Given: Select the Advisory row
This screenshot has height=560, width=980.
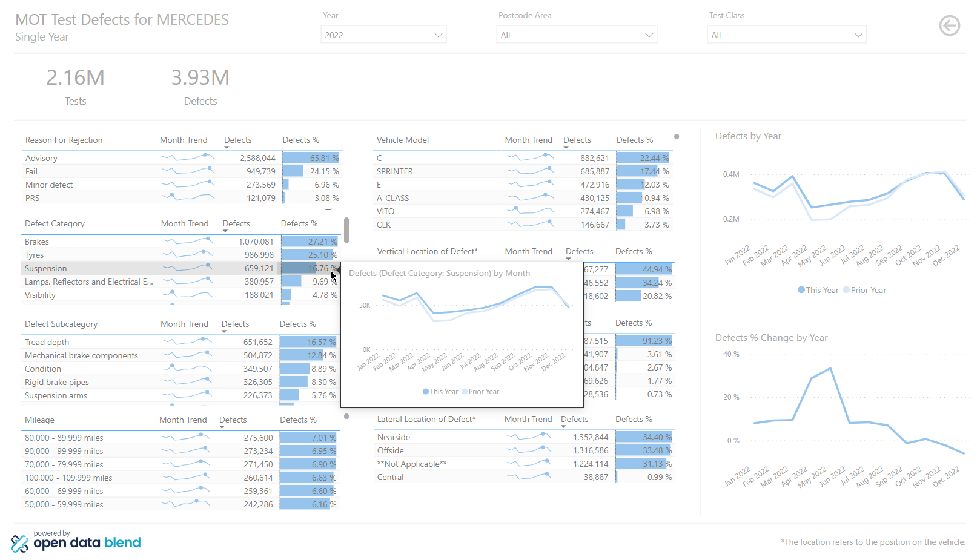Looking at the screenshot, I should [x=182, y=158].
